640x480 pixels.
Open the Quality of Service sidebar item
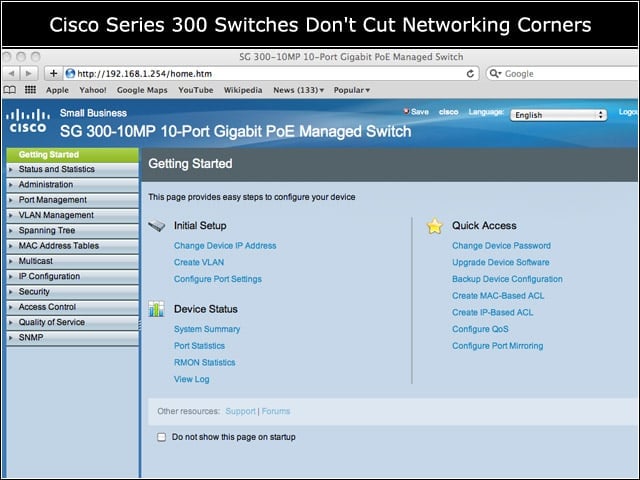[x=73, y=322]
